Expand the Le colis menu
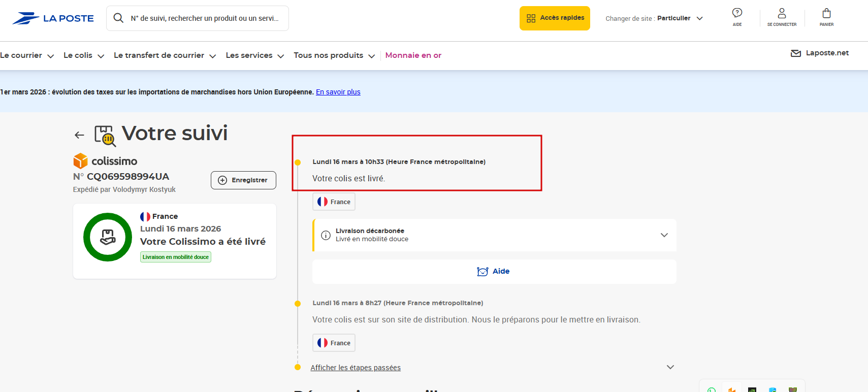868x392 pixels. point(84,55)
